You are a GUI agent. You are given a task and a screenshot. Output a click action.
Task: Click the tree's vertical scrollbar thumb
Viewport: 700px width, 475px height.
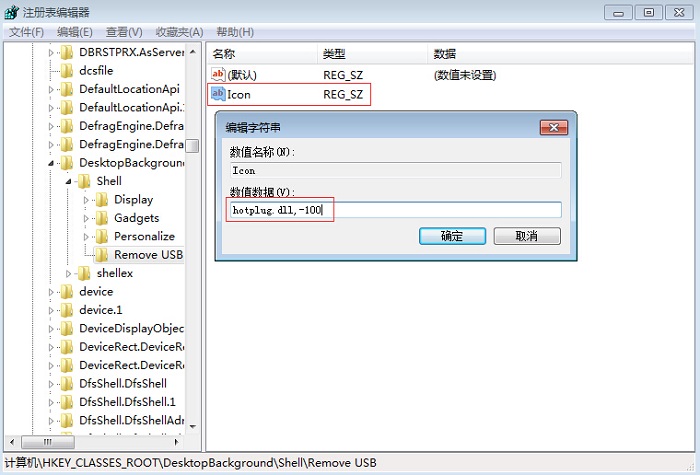pyautogui.click(x=192, y=146)
